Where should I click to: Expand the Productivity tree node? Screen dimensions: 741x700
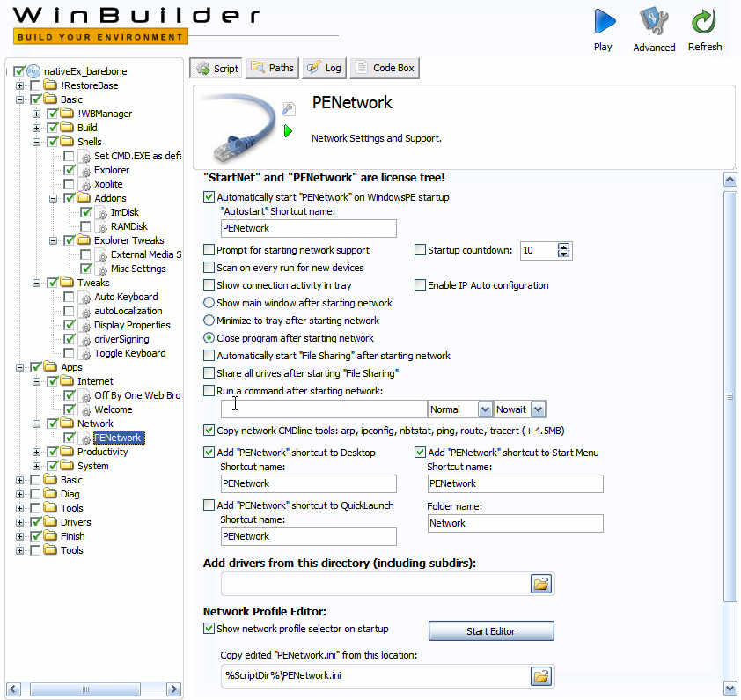click(x=36, y=453)
